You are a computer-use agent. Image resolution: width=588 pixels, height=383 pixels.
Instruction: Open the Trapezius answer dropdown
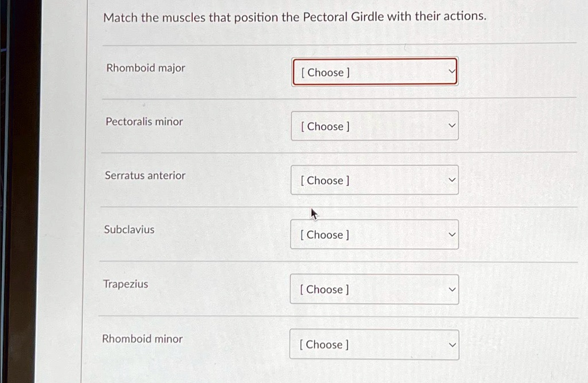click(374, 289)
